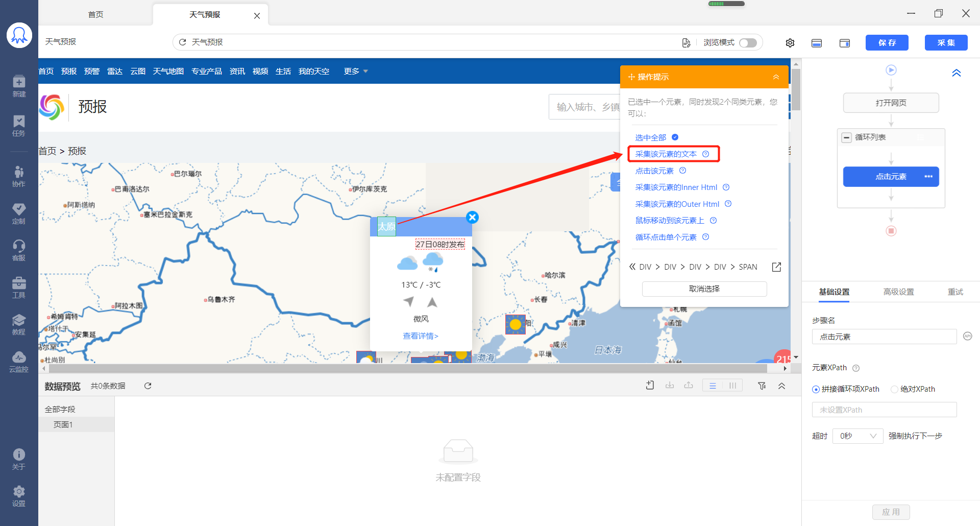Switch data preview to row list view
The width and height of the screenshot is (980, 526).
pyautogui.click(x=713, y=386)
